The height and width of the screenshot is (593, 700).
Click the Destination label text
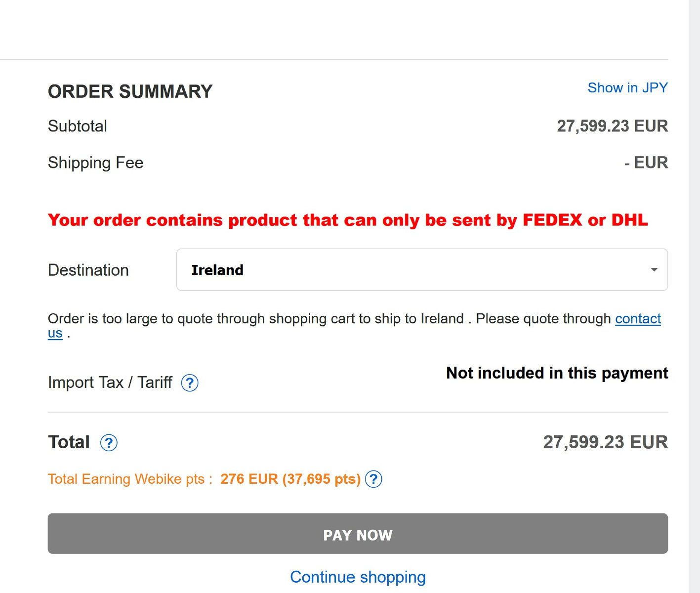click(88, 270)
